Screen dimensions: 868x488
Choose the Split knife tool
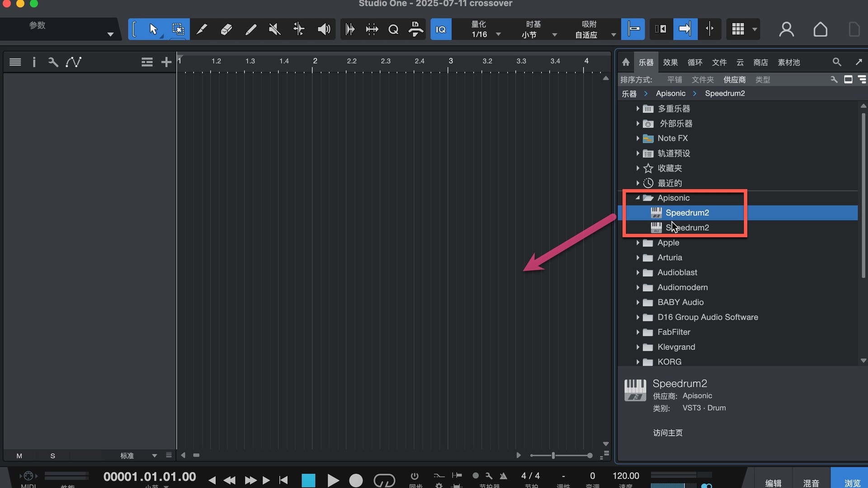pyautogui.click(x=202, y=30)
